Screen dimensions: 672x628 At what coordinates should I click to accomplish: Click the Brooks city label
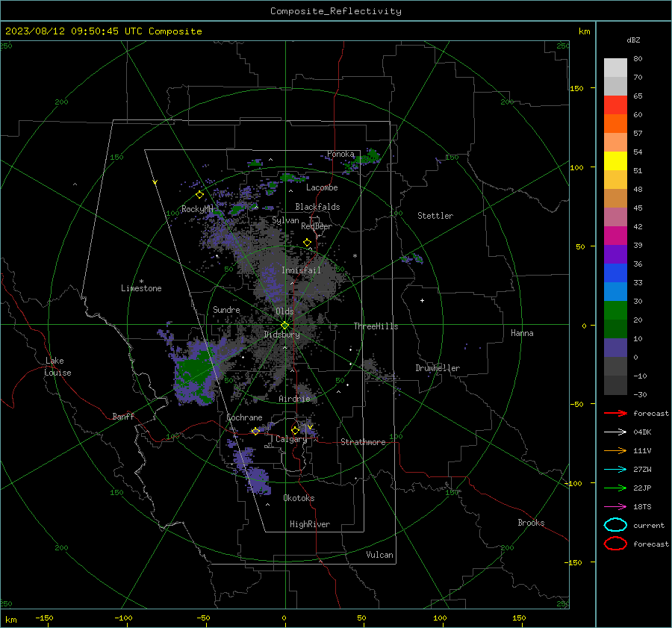(531, 523)
